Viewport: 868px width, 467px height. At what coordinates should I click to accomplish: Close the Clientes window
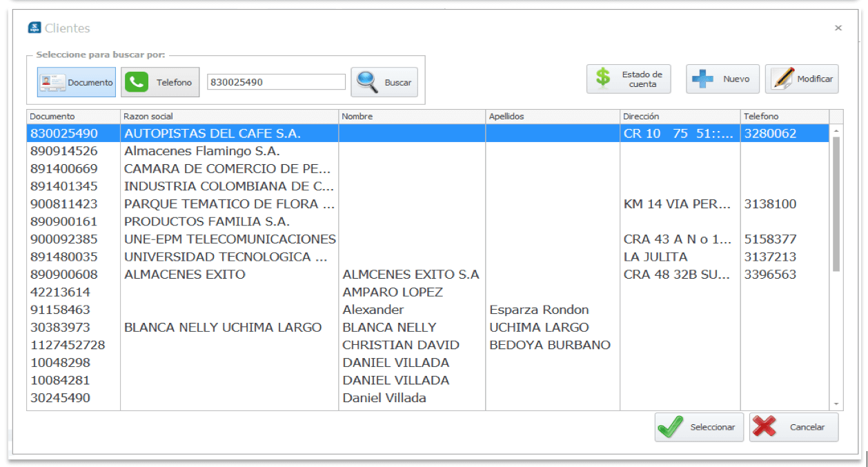(x=838, y=28)
